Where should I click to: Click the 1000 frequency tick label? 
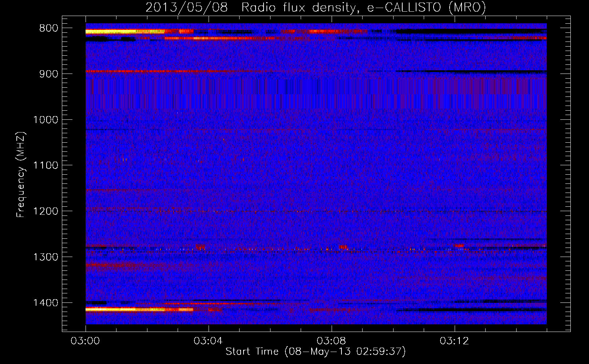pyautogui.click(x=46, y=120)
